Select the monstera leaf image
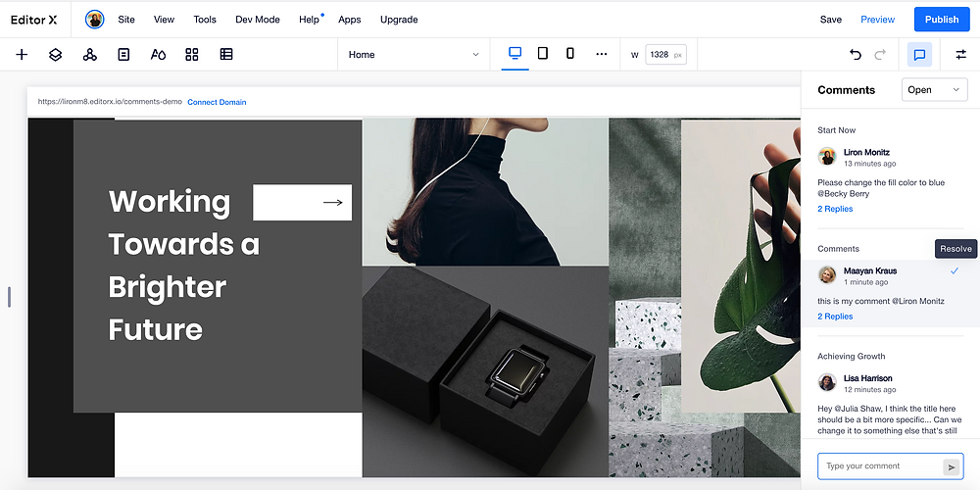Viewport: 980px width, 490px height. point(741,266)
